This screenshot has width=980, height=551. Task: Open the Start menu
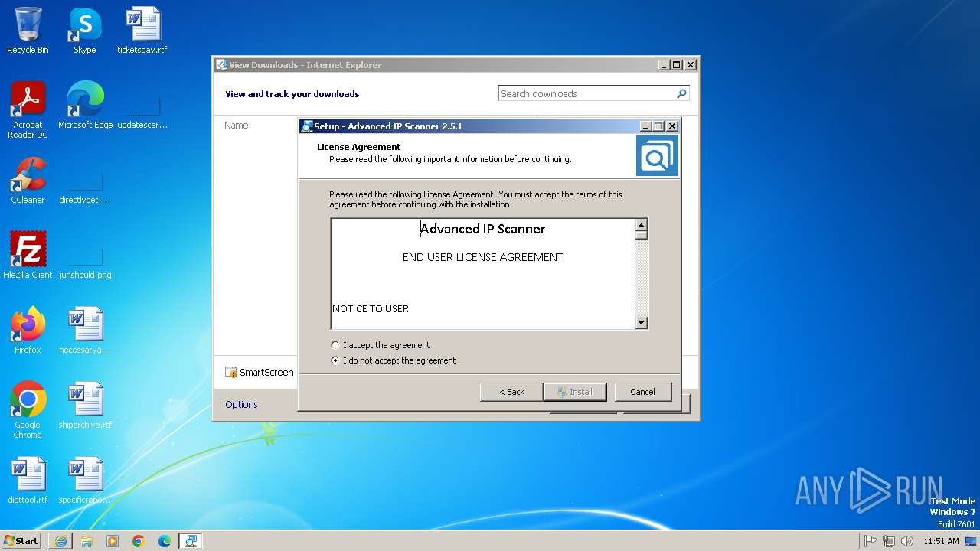pyautogui.click(x=21, y=540)
